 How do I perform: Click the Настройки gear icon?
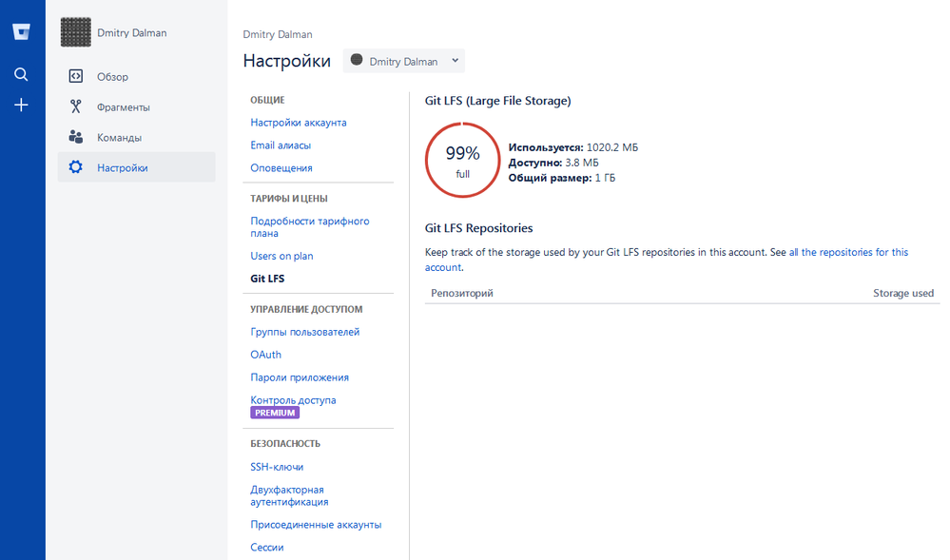point(76,167)
